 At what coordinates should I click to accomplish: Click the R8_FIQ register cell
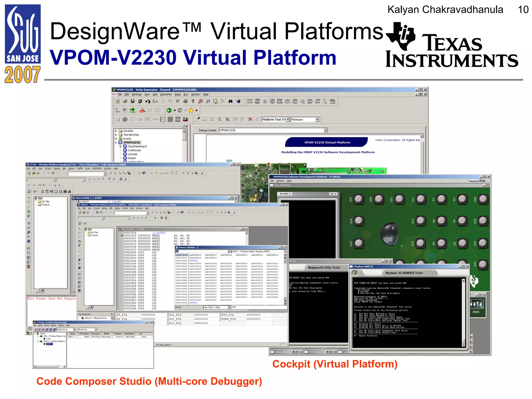tap(128, 315)
